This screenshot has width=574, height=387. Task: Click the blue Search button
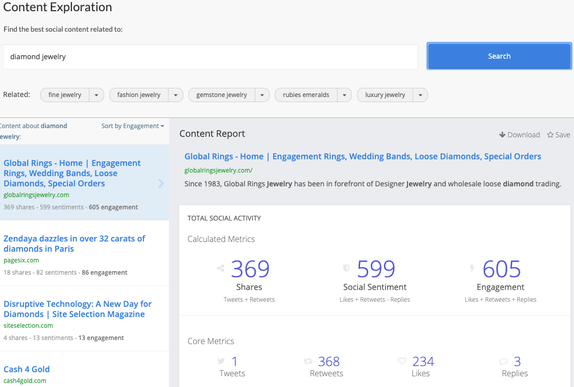point(499,56)
